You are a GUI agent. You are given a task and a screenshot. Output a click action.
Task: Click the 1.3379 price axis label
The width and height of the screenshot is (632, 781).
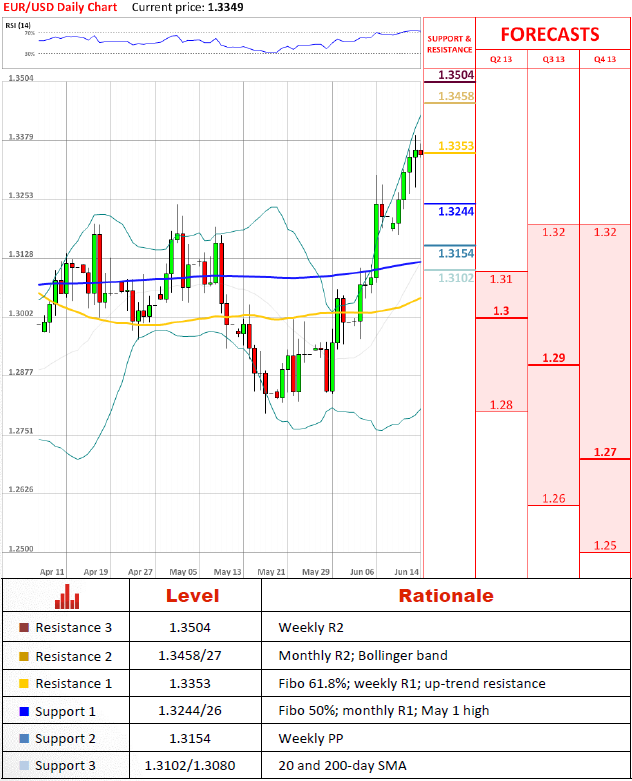click(21, 136)
